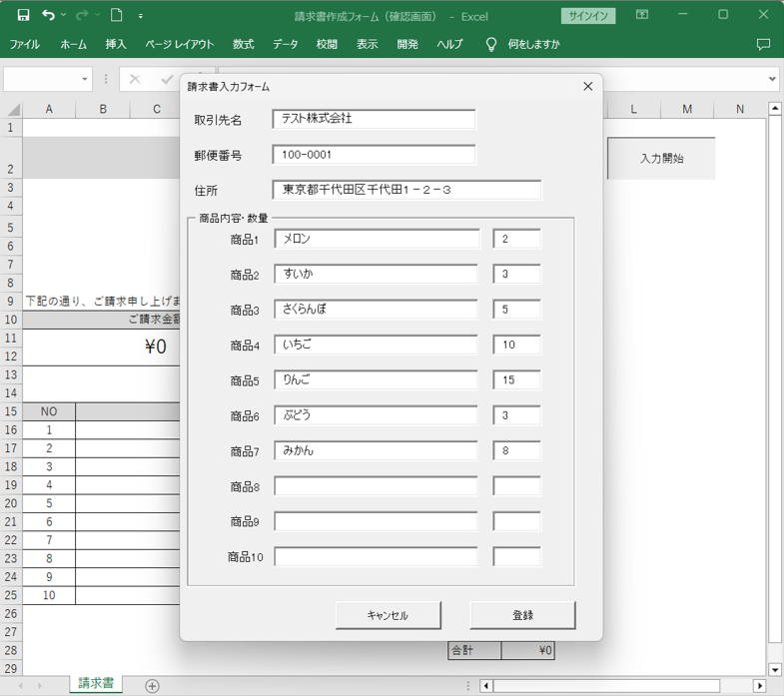This screenshot has width=784, height=696.
Task: Expand the Name Box dropdown arrow
Action: click(85, 79)
